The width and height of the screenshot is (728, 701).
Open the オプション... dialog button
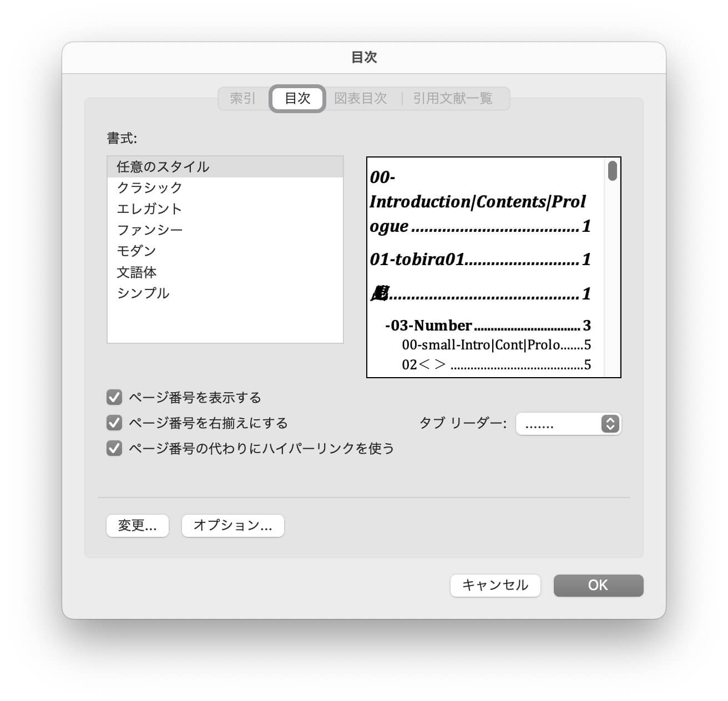[233, 526]
